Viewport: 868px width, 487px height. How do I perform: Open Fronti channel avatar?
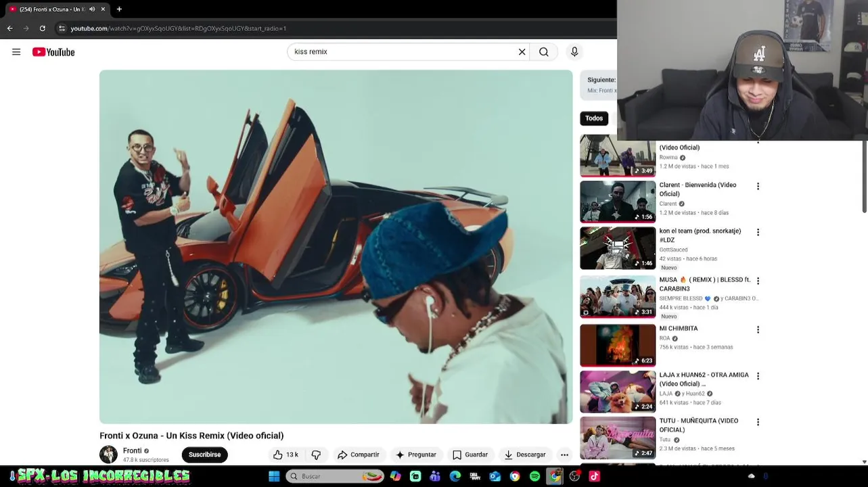point(108,455)
